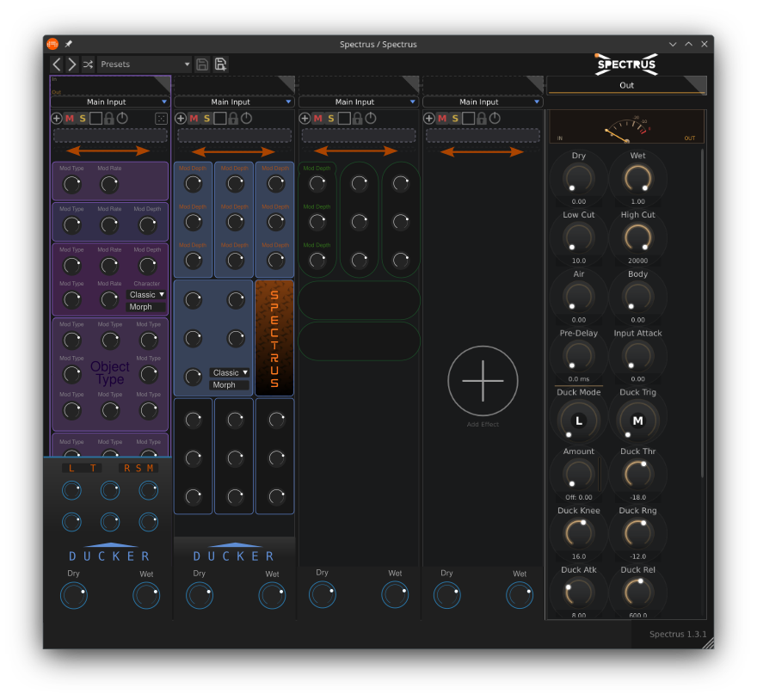Screen dimensions: 757x700
Task: Toggle power button of first column
Action: click(123, 119)
